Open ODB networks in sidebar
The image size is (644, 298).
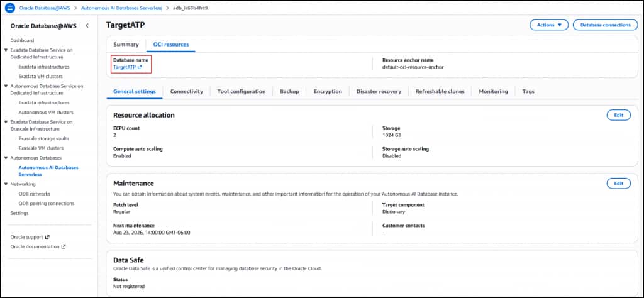[x=35, y=194]
